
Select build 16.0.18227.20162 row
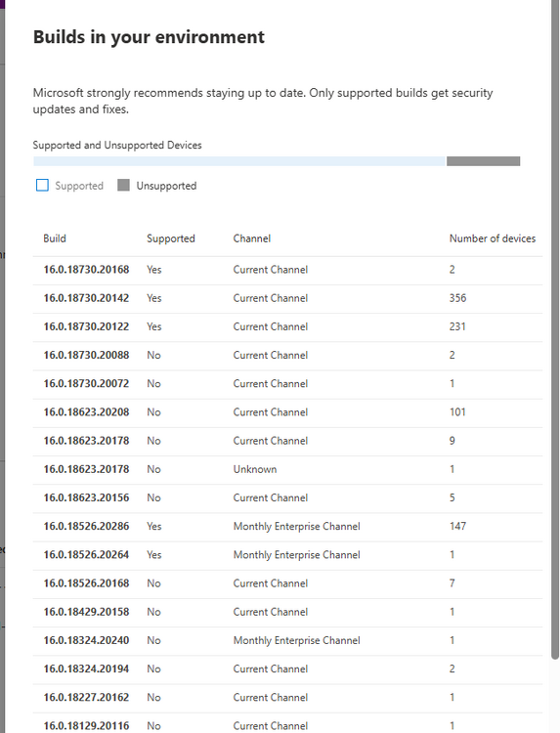tap(287, 698)
